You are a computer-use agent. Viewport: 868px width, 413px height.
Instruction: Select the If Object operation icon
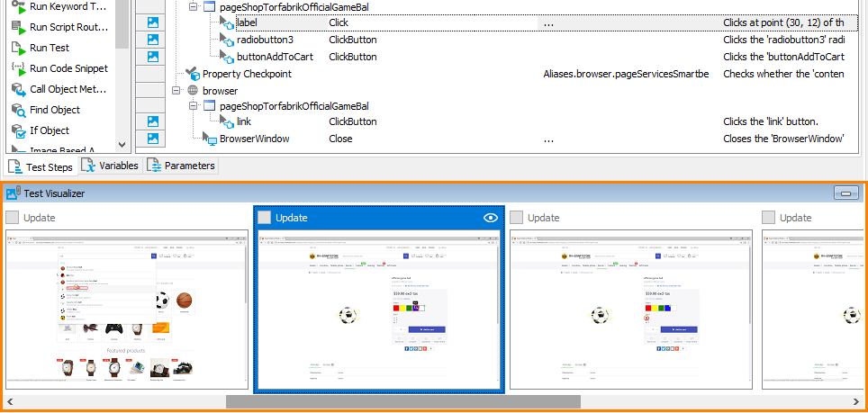(19, 131)
